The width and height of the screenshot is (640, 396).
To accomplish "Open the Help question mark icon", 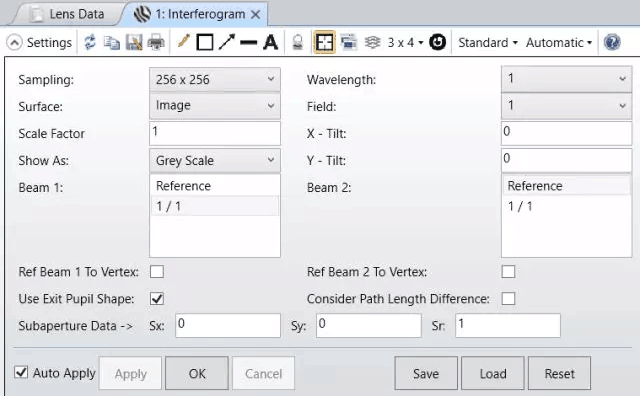I will tap(612, 42).
